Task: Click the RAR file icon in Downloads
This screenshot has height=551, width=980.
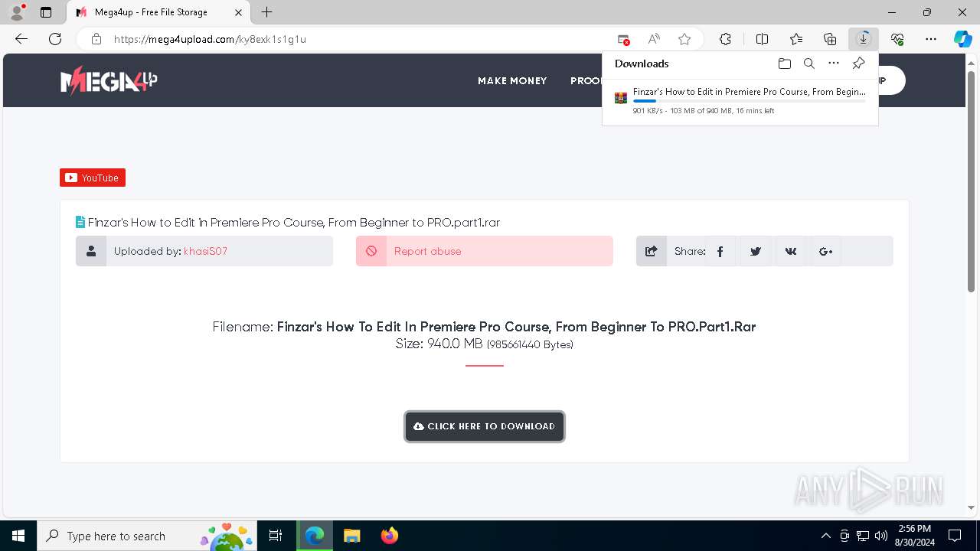Action: [621, 98]
